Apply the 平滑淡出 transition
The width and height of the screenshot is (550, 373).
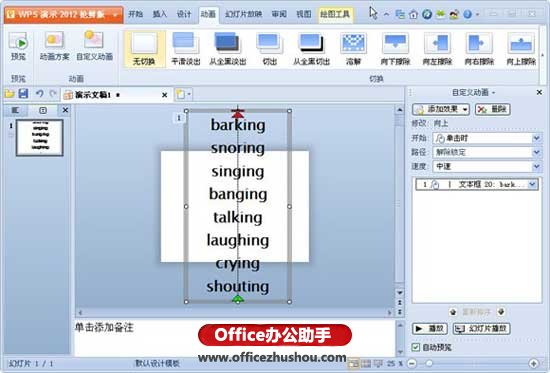click(186, 49)
